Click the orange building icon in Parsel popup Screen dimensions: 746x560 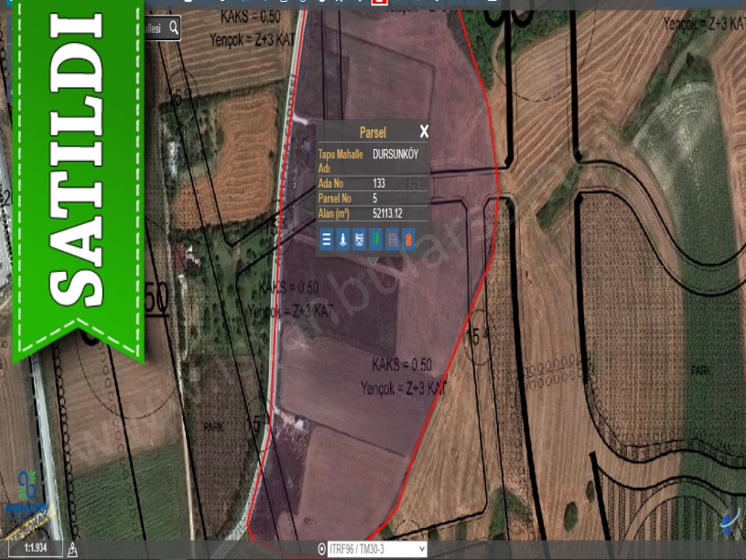coord(409,241)
